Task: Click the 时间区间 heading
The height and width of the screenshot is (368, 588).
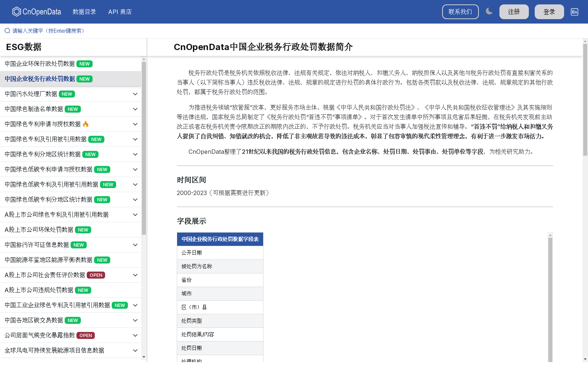Action: click(191, 180)
